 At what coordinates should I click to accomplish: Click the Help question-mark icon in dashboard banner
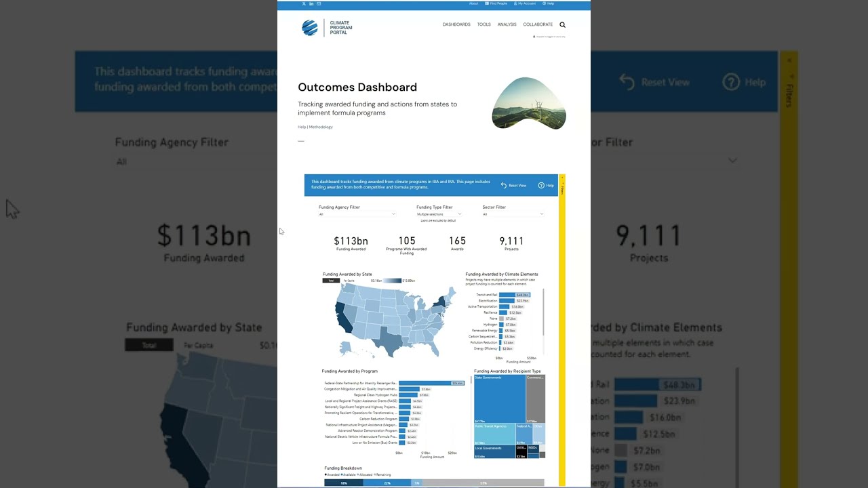tap(541, 185)
